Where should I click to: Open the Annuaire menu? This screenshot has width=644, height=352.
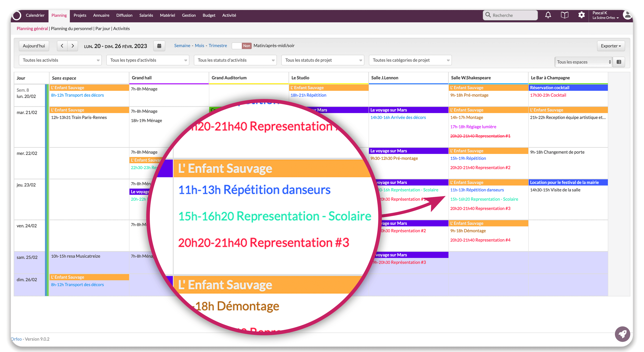[x=101, y=15]
